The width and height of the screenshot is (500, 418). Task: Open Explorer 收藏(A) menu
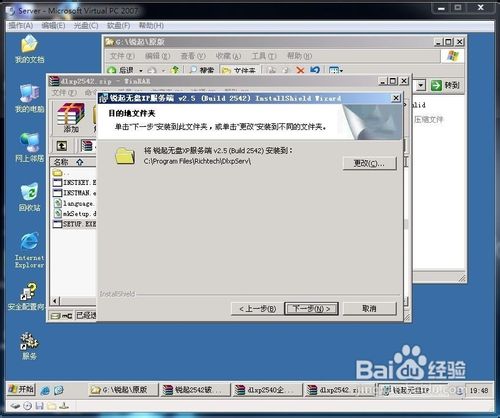(228, 56)
